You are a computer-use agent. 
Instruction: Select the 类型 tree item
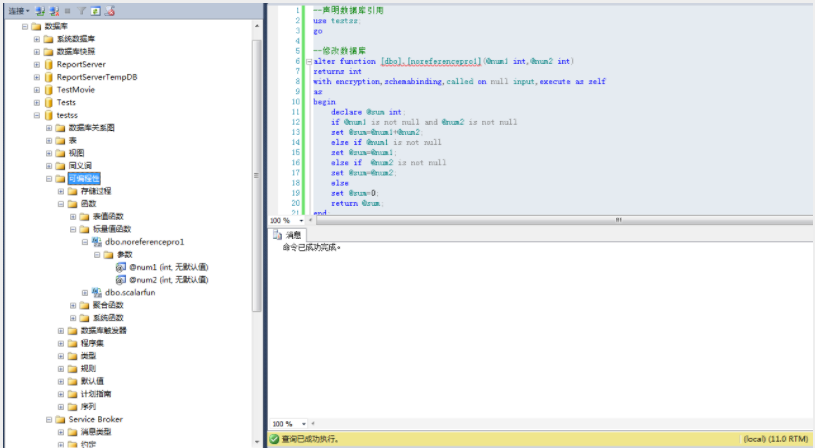coord(88,356)
